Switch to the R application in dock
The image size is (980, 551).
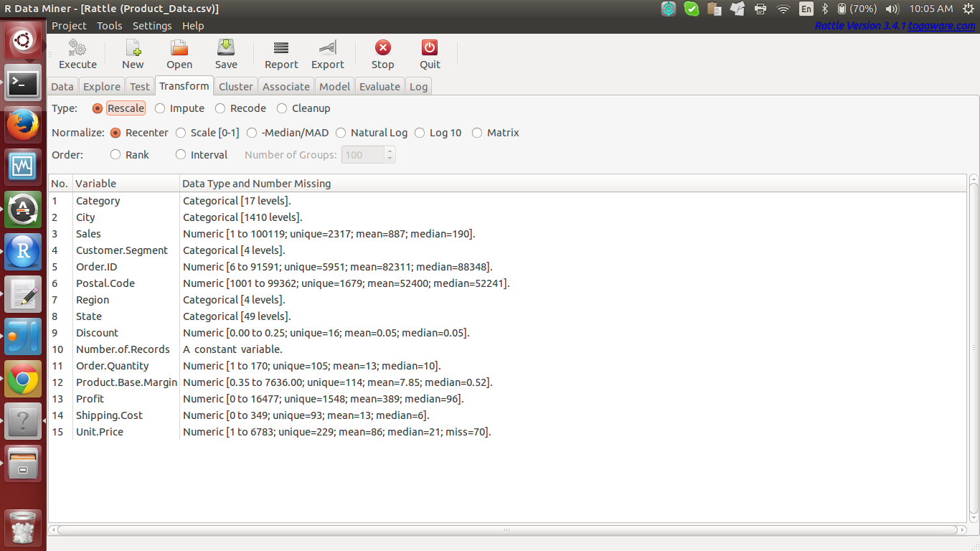tap(23, 252)
